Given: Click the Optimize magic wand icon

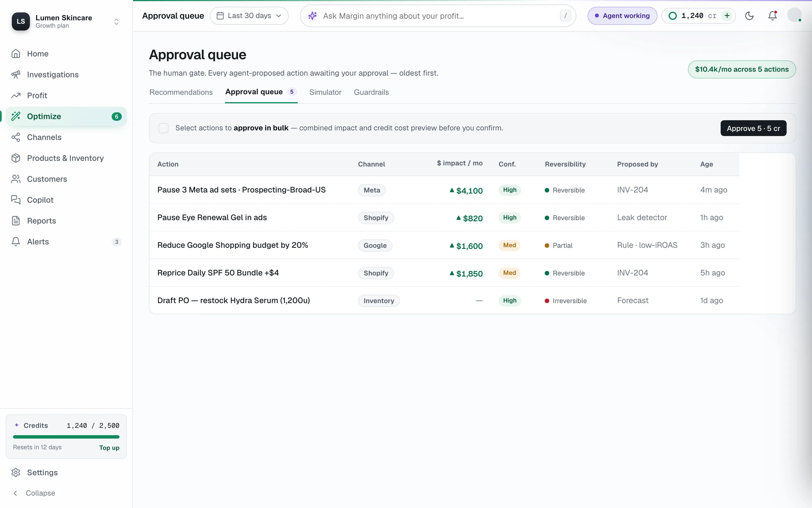Looking at the screenshot, I should coord(16,116).
